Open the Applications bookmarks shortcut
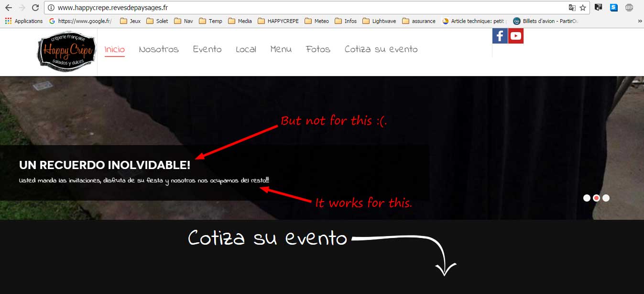Viewport: 644px width, 294px height. (x=23, y=21)
